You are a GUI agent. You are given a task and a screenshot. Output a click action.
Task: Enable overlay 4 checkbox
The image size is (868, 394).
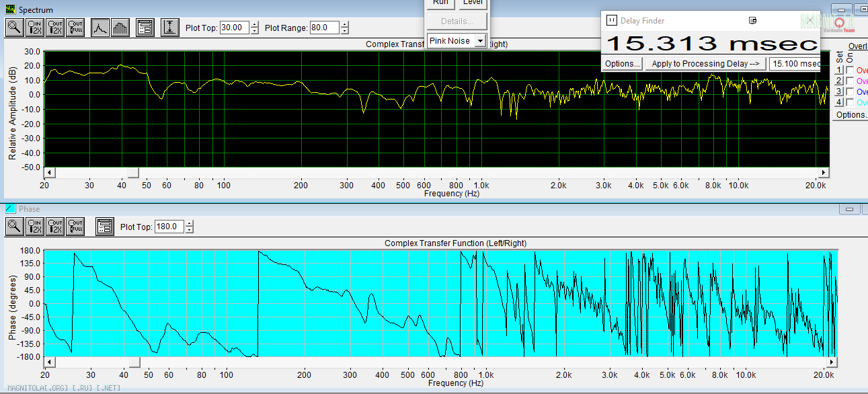tap(850, 102)
